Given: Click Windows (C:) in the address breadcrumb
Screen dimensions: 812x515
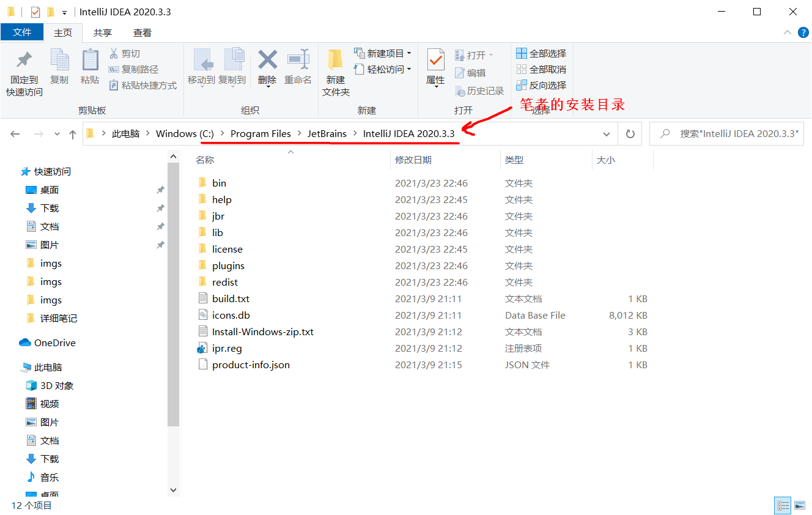Looking at the screenshot, I should 185,133.
